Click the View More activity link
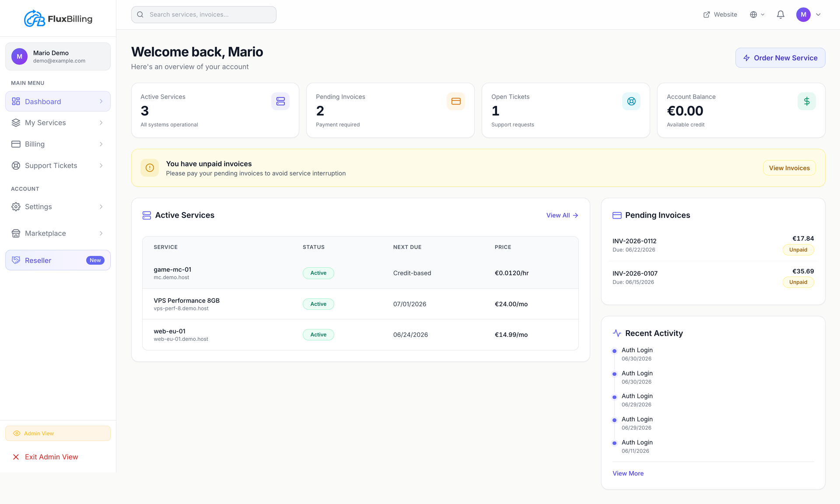 click(628, 473)
